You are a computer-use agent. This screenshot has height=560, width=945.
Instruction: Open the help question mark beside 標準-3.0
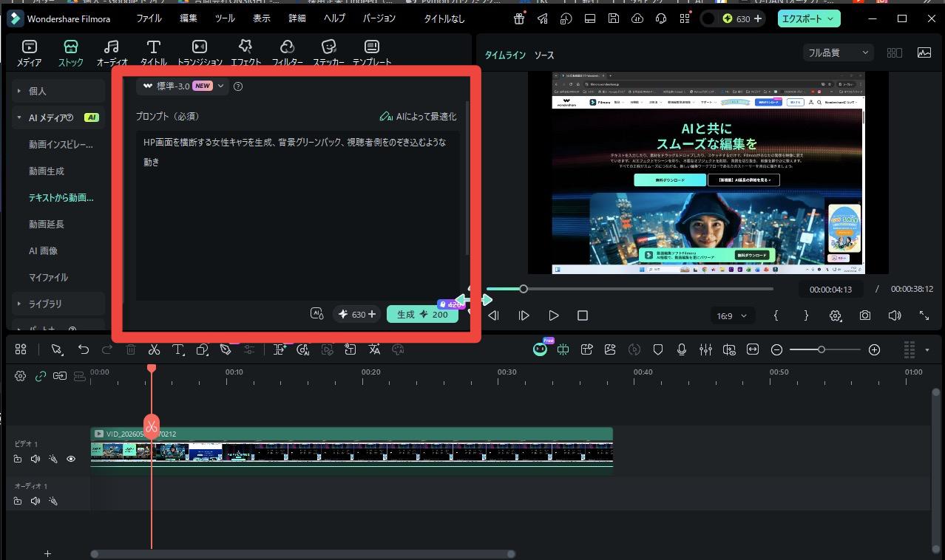tap(238, 86)
